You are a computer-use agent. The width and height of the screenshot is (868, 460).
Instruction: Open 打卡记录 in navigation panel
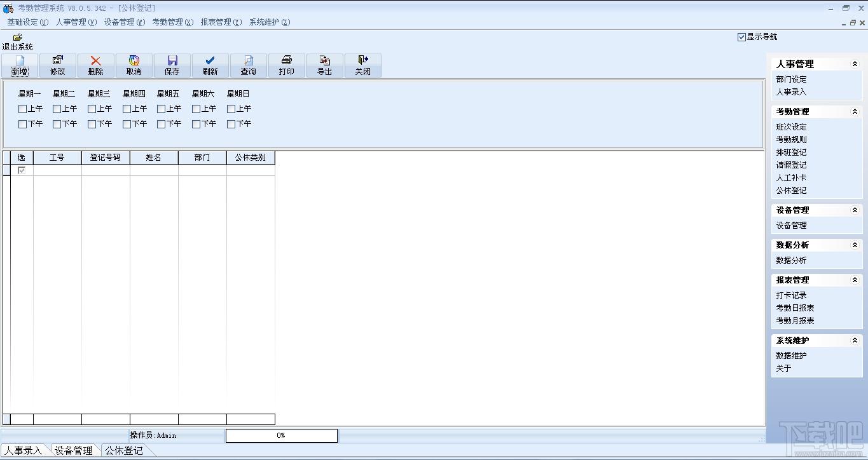791,295
